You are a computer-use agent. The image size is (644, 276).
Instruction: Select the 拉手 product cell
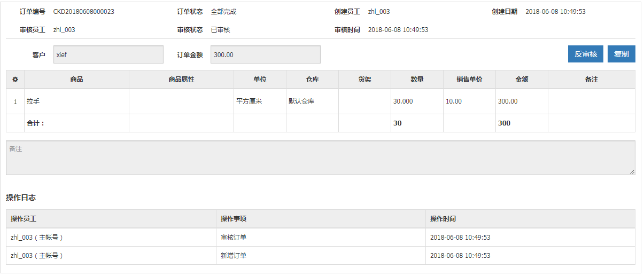point(34,101)
